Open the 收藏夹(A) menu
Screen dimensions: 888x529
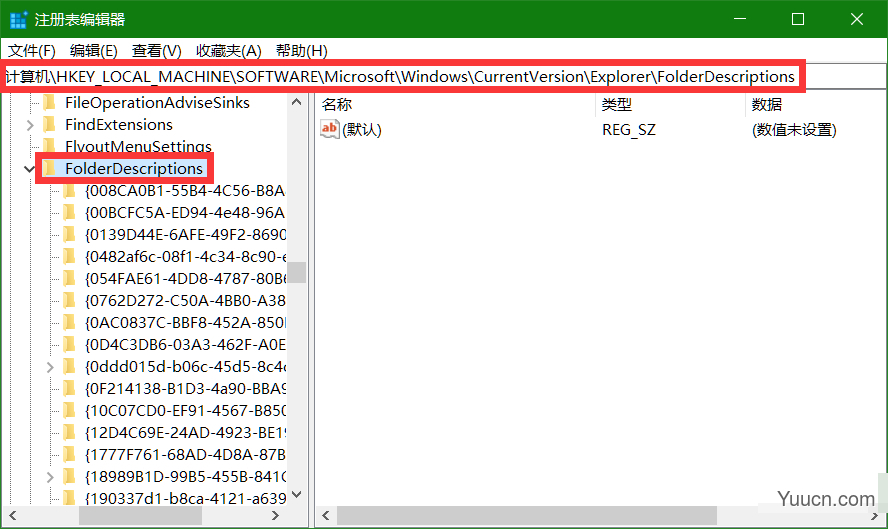228,51
